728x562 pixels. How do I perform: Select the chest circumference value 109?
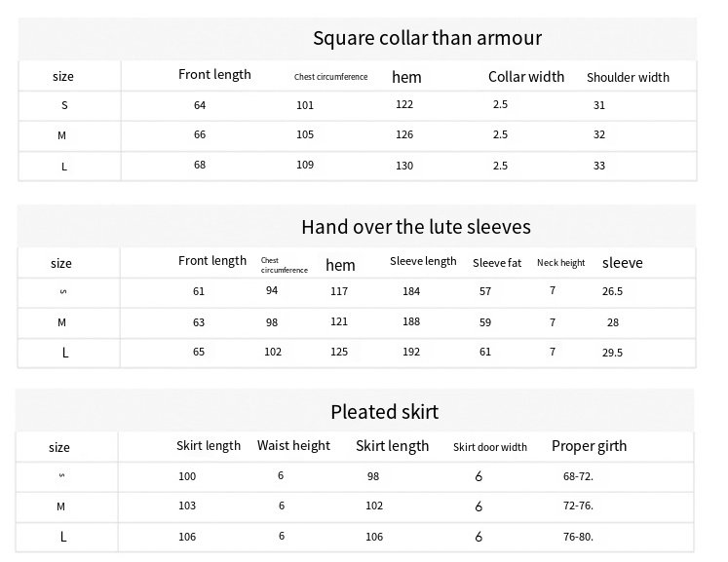pos(305,165)
